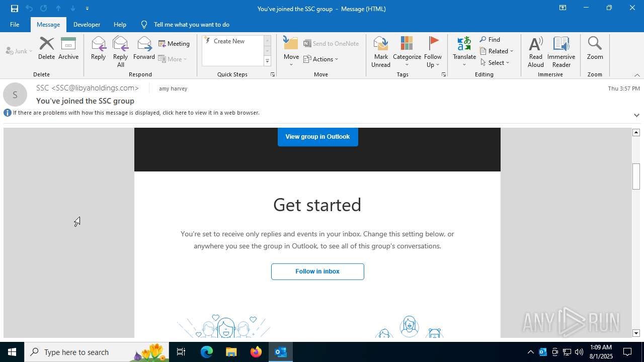Click the message scrollbar thumb
Screen dimensions: 644x362
point(636,176)
